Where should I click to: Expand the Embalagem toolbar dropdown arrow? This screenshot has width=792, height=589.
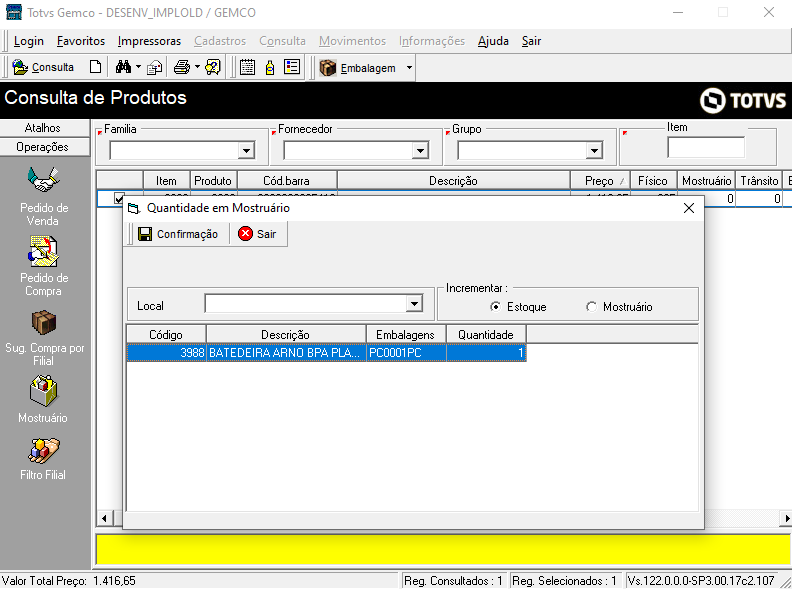409,68
